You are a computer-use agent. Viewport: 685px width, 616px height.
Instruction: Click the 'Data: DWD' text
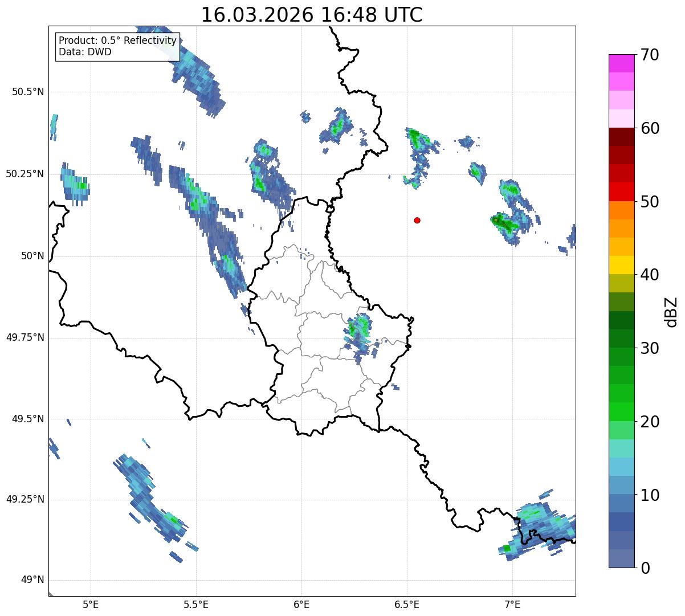pyautogui.click(x=85, y=52)
